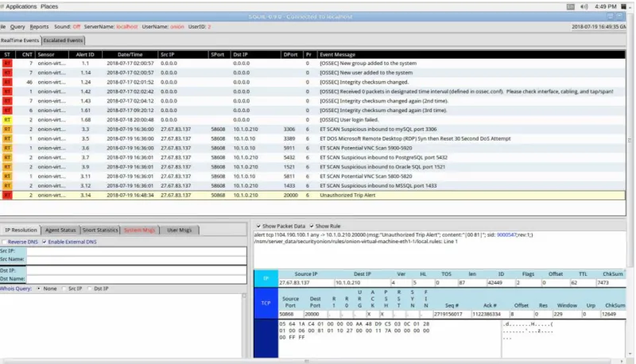Sort by ST column header
This screenshot has width=636, height=364.
click(7, 54)
